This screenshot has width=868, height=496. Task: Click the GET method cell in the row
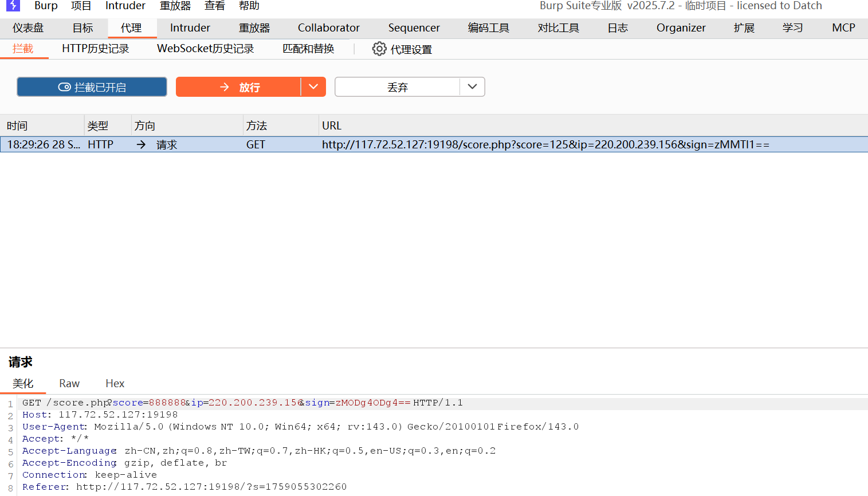click(x=256, y=144)
